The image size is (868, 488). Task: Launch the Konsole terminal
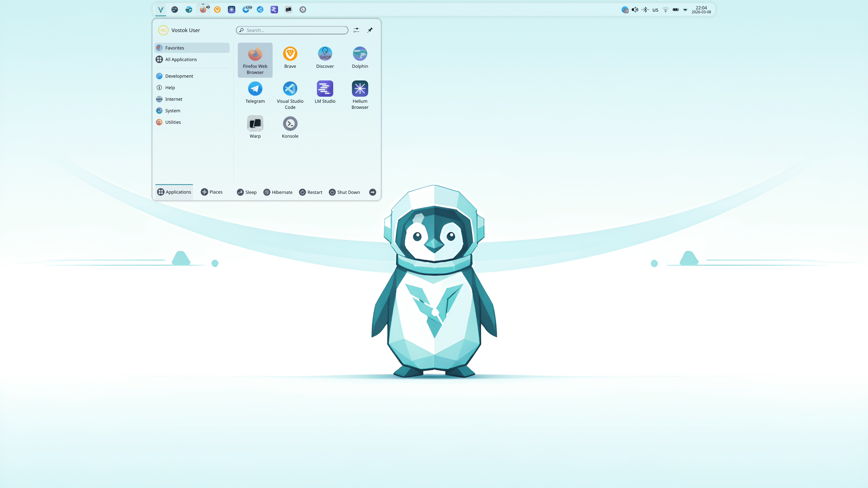[x=290, y=127]
